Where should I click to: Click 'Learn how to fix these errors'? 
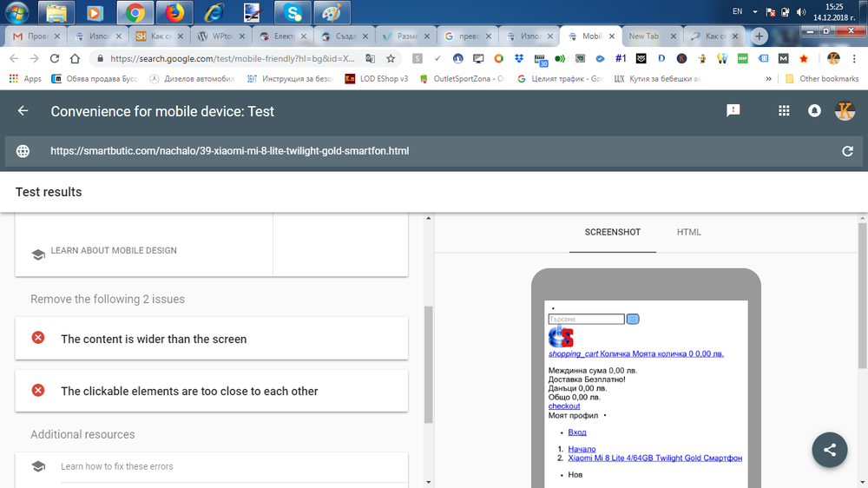click(116, 466)
